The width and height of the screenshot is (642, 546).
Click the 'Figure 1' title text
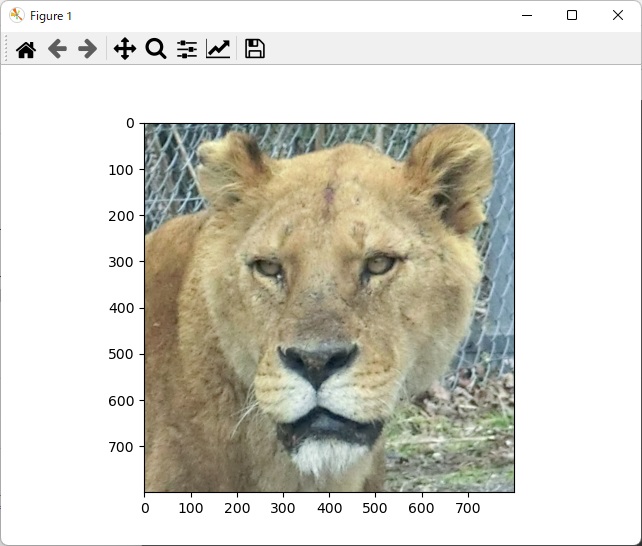pos(51,16)
